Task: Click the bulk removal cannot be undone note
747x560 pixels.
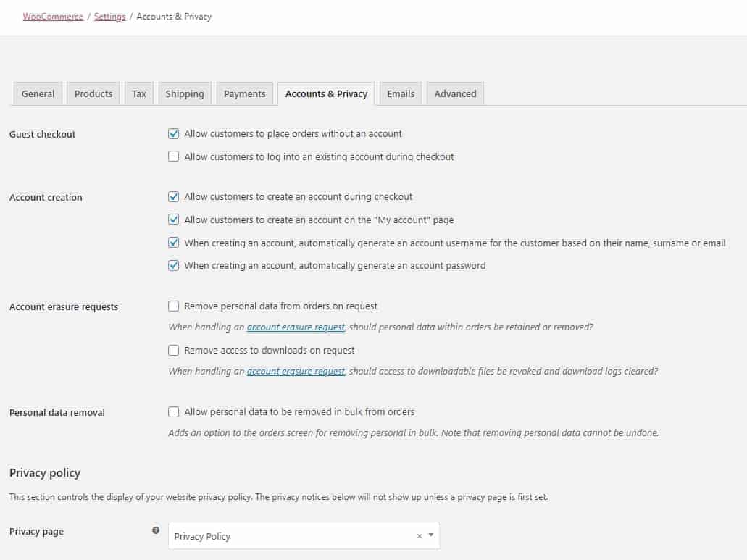Action: coord(414,432)
